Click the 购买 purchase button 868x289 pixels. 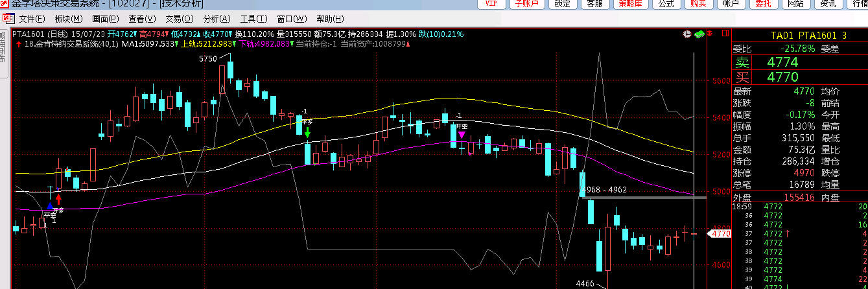[698, 4]
